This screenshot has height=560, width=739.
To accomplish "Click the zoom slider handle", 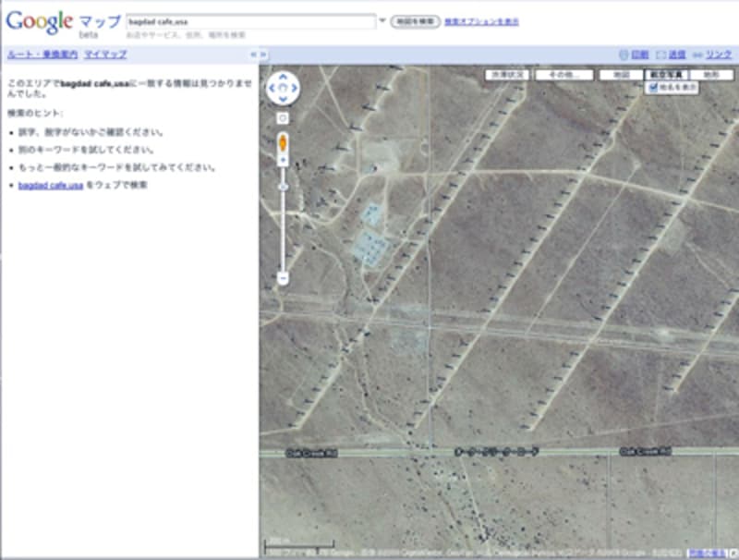I will pyautogui.click(x=283, y=188).
